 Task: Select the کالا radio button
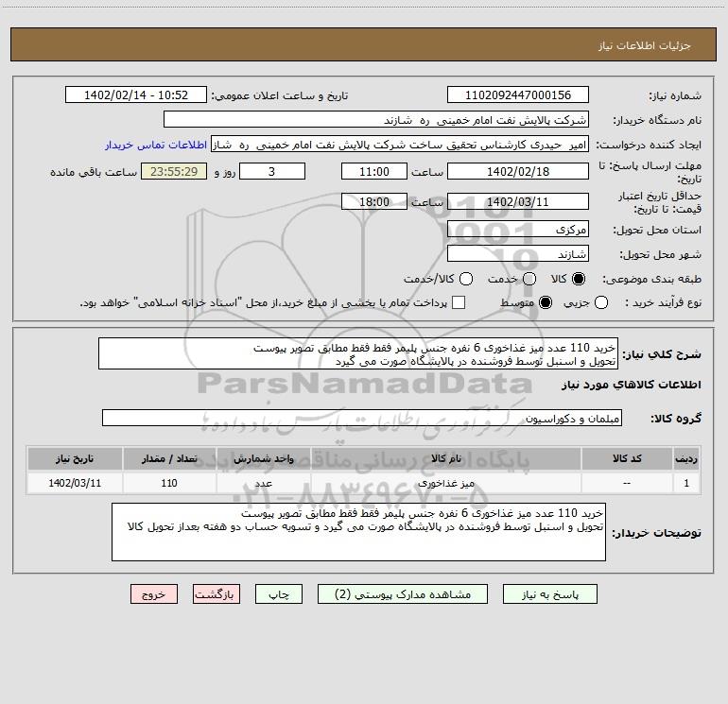pos(579,279)
